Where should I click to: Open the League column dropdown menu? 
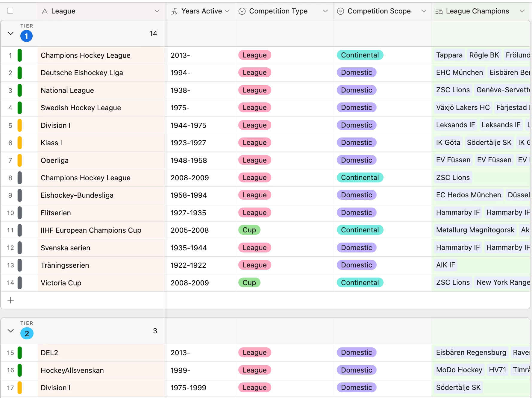point(157,11)
